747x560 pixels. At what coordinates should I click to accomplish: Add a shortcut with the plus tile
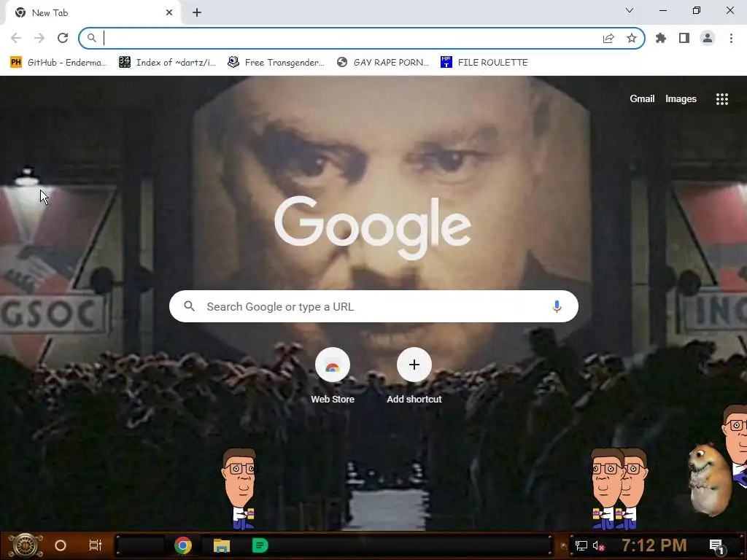click(414, 376)
